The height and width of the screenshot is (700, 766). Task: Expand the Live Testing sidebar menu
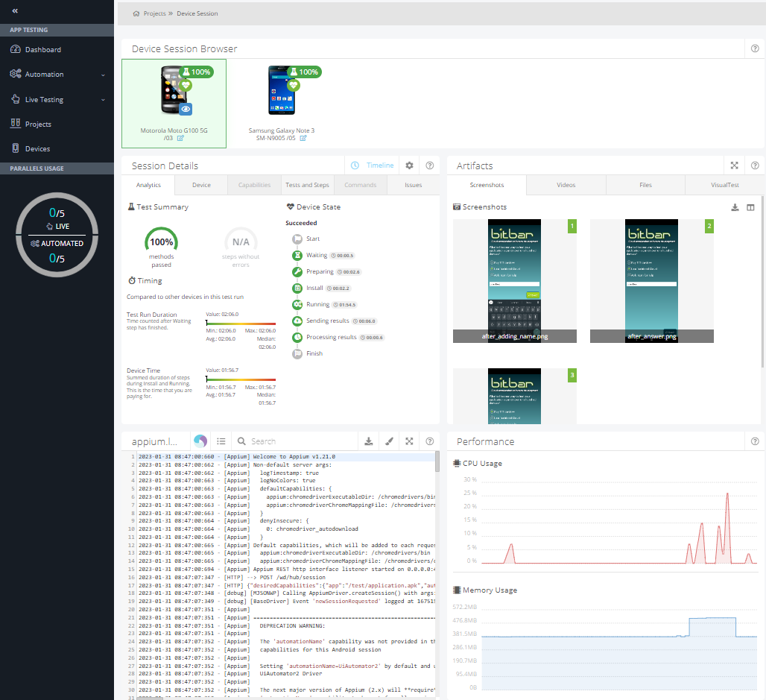(x=56, y=99)
